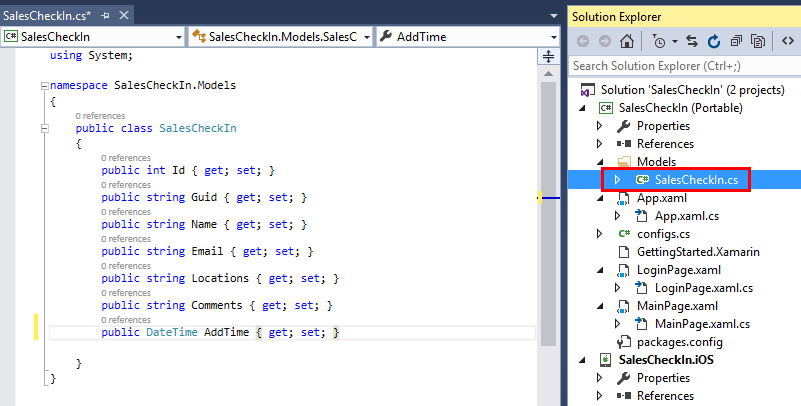The height and width of the screenshot is (406, 801).
Task: Expand the App.xaml.cs node
Action: tap(618, 216)
